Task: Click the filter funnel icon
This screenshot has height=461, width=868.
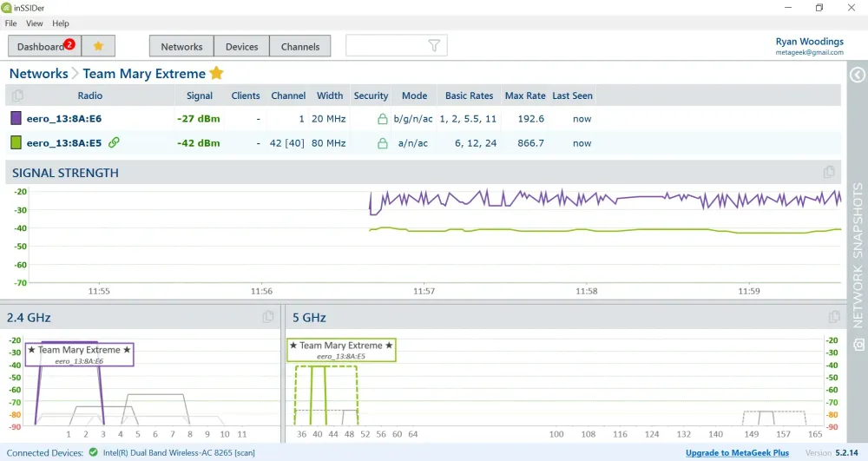Action: [x=435, y=46]
